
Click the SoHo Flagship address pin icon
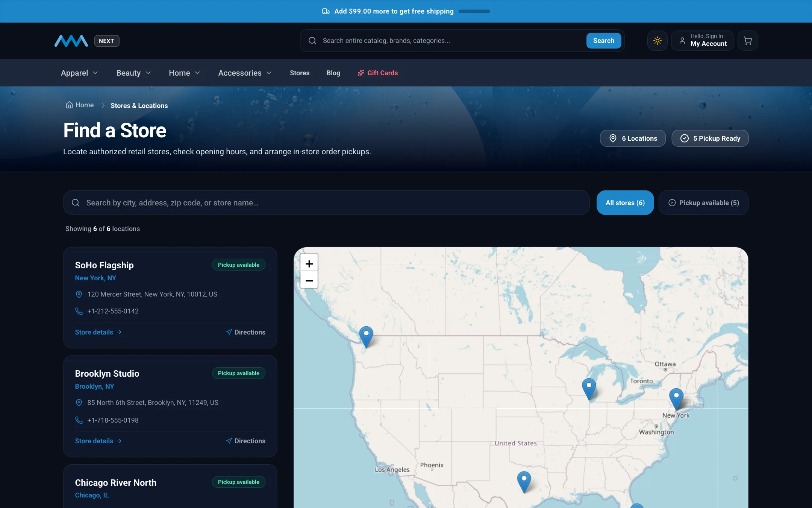click(x=79, y=294)
